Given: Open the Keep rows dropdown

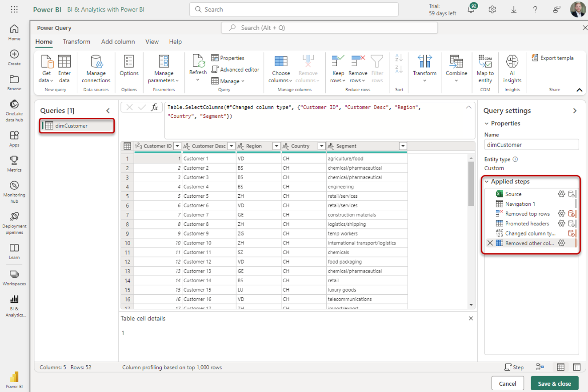Looking at the screenshot, I should click(x=338, y=69).
